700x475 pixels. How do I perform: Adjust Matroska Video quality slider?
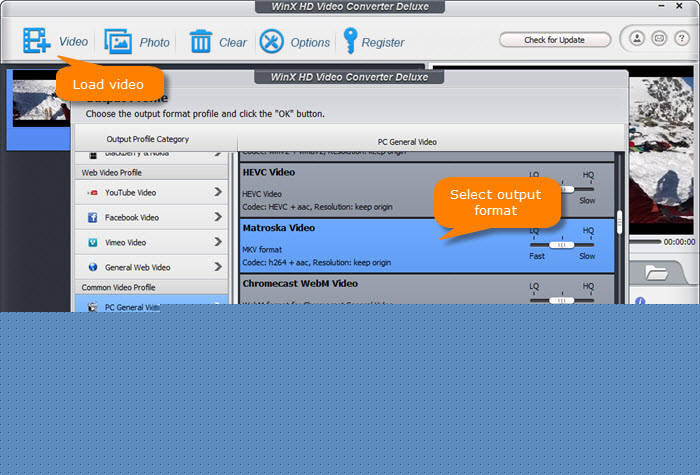pyautogui.click(x=562, y=245)
